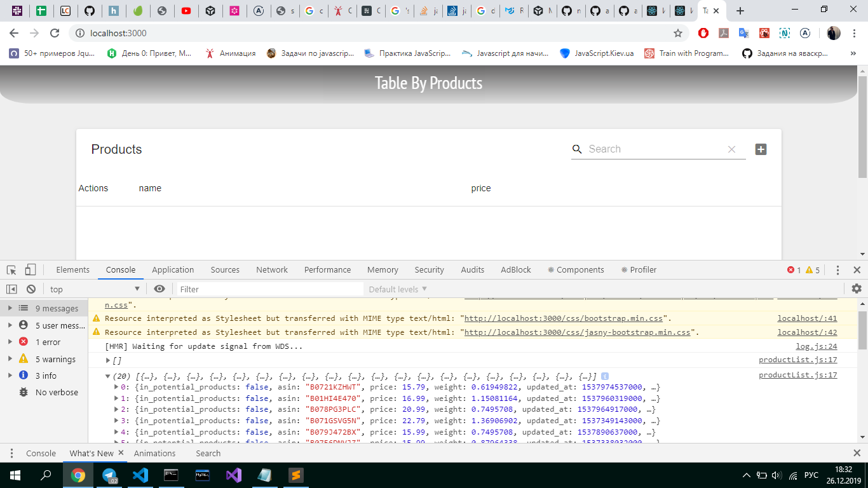Open the localhost/:41 source link
Screen dimensions: 868x488
808,318
